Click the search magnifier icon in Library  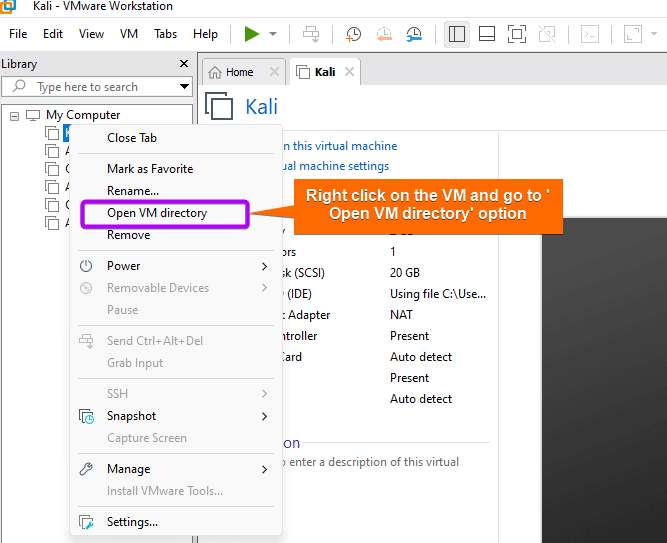[x=19, y=86]
